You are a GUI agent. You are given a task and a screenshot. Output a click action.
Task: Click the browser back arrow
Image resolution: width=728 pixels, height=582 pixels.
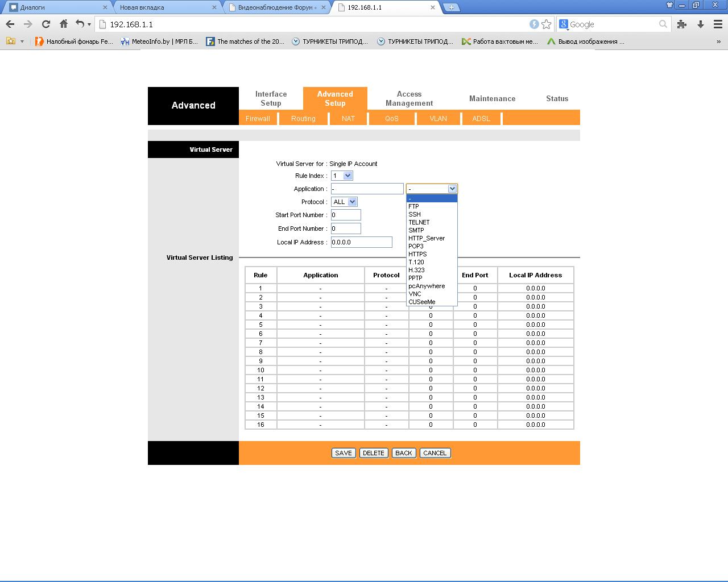[10, 24]
